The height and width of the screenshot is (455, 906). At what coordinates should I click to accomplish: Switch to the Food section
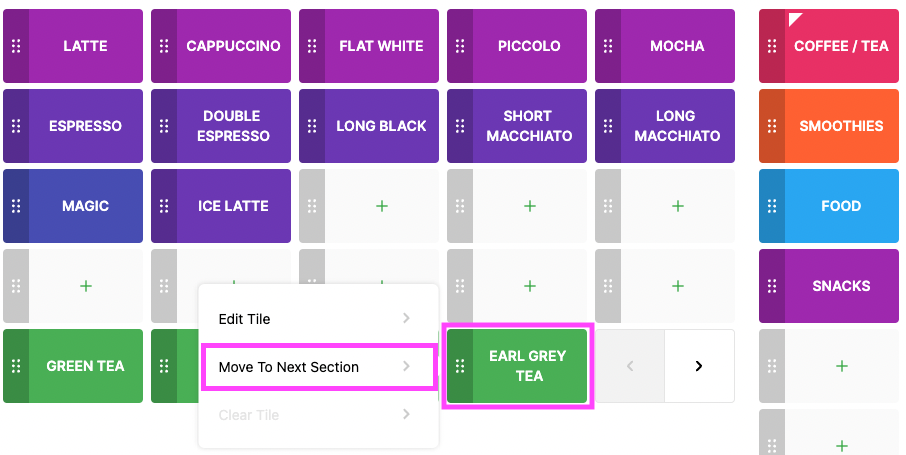(x=842, y=206)
